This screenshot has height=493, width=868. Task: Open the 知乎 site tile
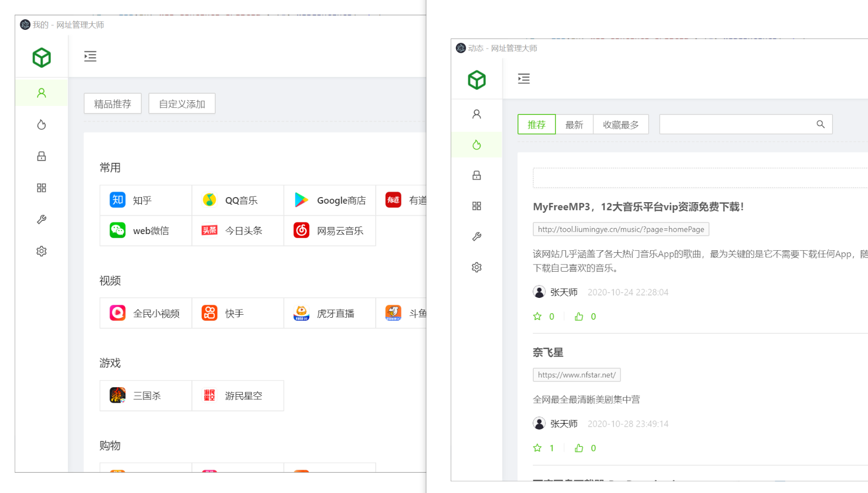pos(146,200)
